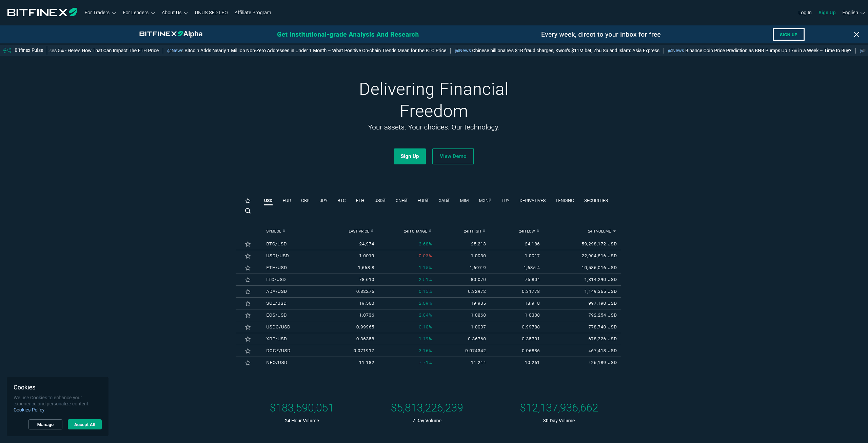The width and height of the screenshot is (868, 443).
Task: Open Affiliate Program page
Action: click(253, 13)
